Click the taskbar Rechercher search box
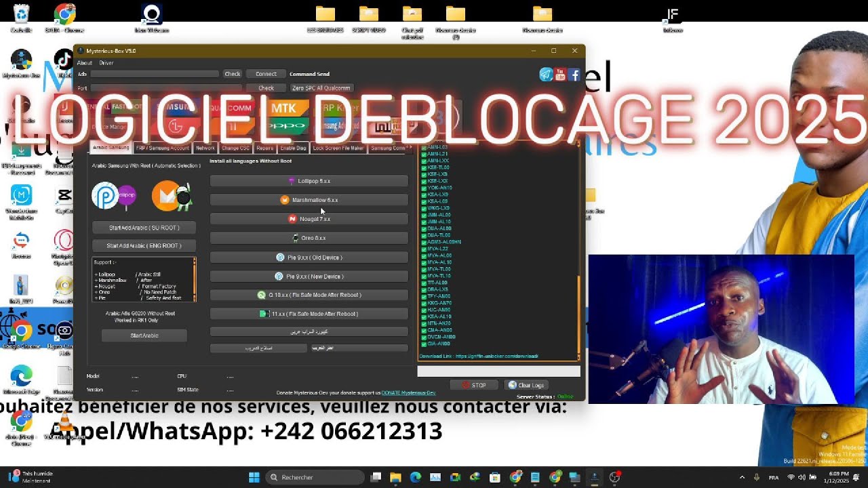This screenshot has height=488, width=868. point(315,477)
